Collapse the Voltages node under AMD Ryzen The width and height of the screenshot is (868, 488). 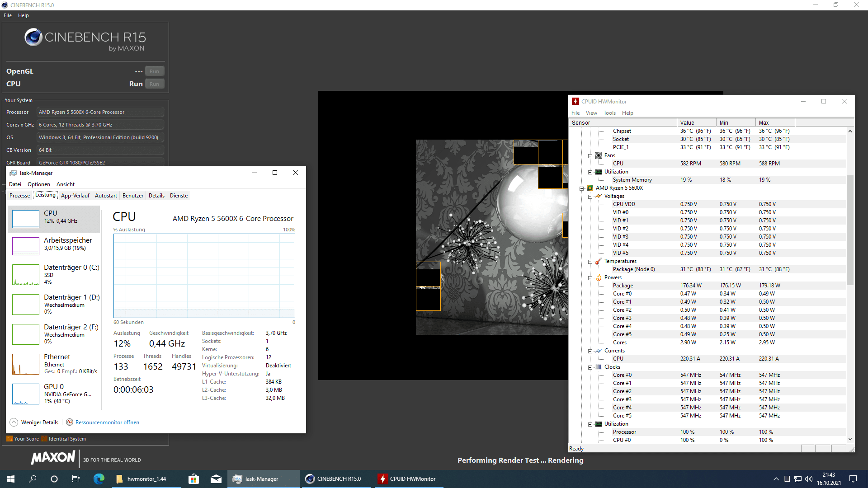point(590,197)
